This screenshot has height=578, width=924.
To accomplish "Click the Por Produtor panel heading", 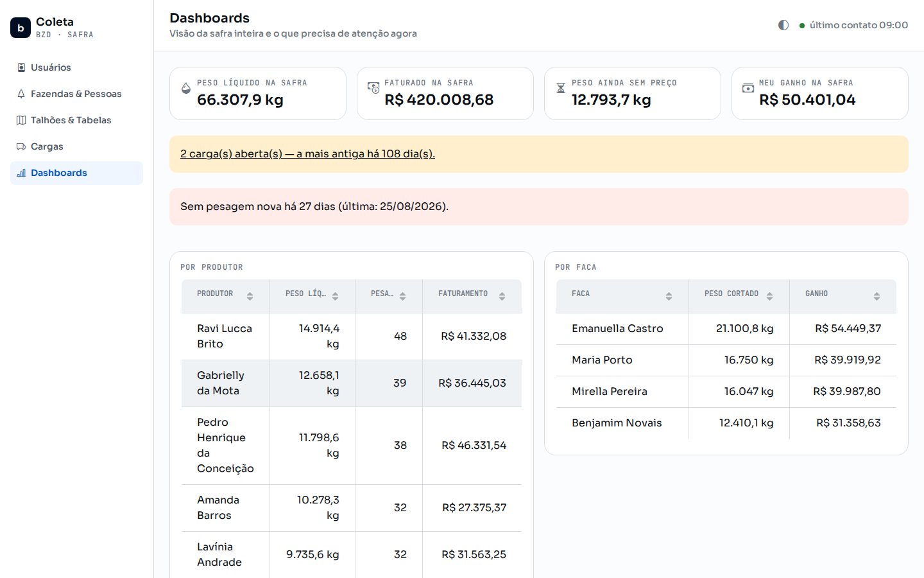I will click(x=212, y=267).
